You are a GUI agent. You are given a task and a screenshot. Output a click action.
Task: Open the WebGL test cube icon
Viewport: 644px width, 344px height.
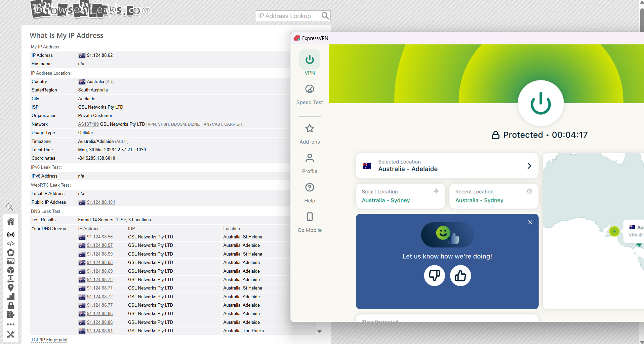click(11, 270)
